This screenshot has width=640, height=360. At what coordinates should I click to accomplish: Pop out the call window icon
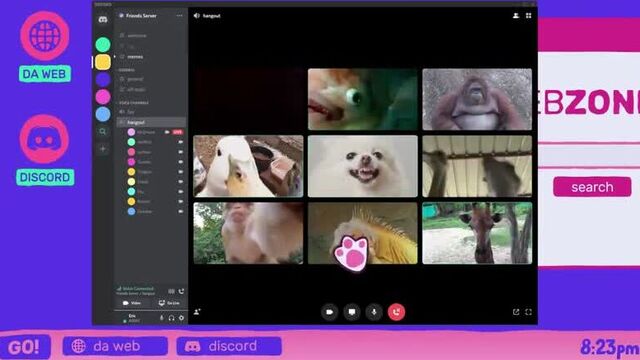coord(516,312)
